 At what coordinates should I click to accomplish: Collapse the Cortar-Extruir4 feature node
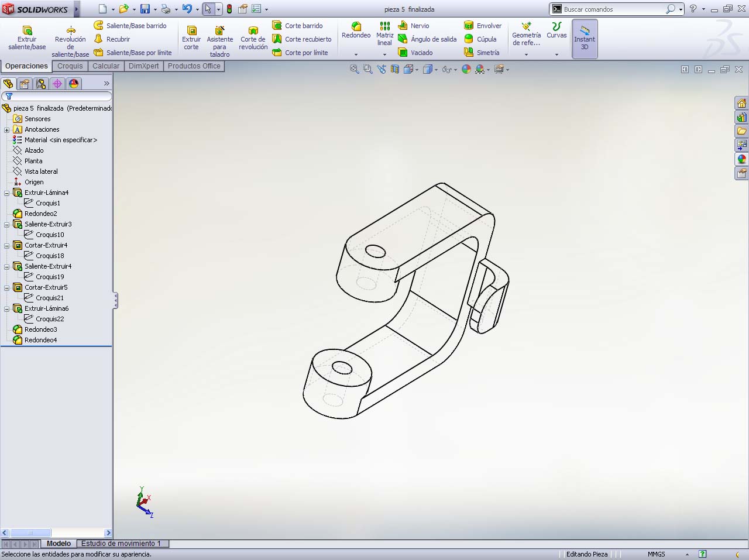point(6,245)
